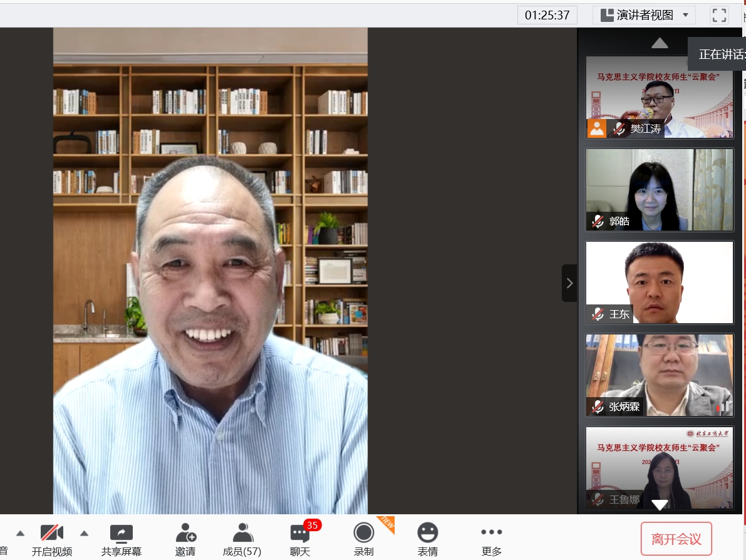
Task: Click the orange host badge on 樊江涛's thumbnail
Action: click(596, 128)
